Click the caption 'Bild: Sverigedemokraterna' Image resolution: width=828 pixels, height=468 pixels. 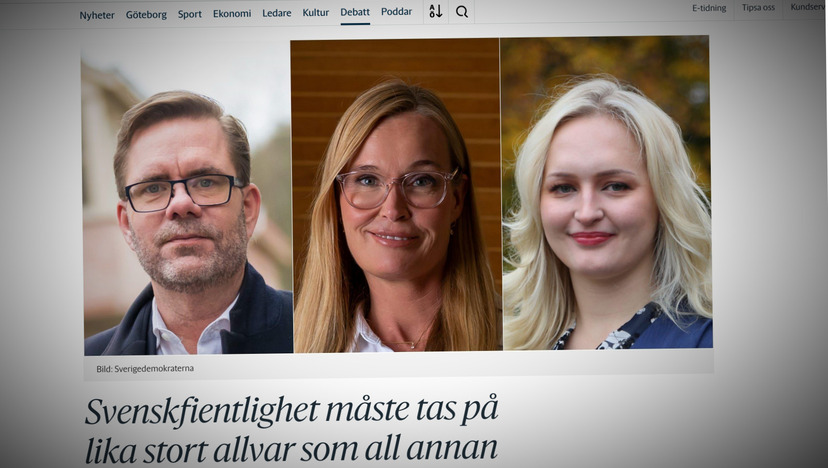click(x=145, y=369)
